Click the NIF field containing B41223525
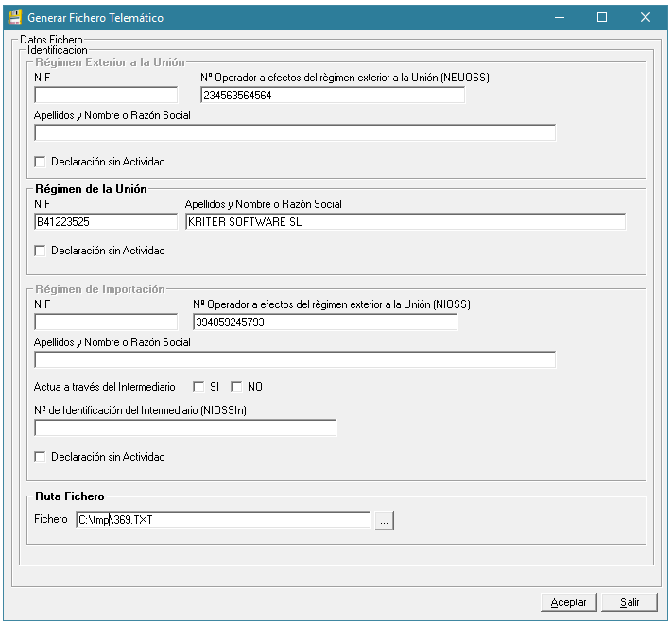This screenshot has height=626, width=672. pyautogui.click(x=106, y=222)
